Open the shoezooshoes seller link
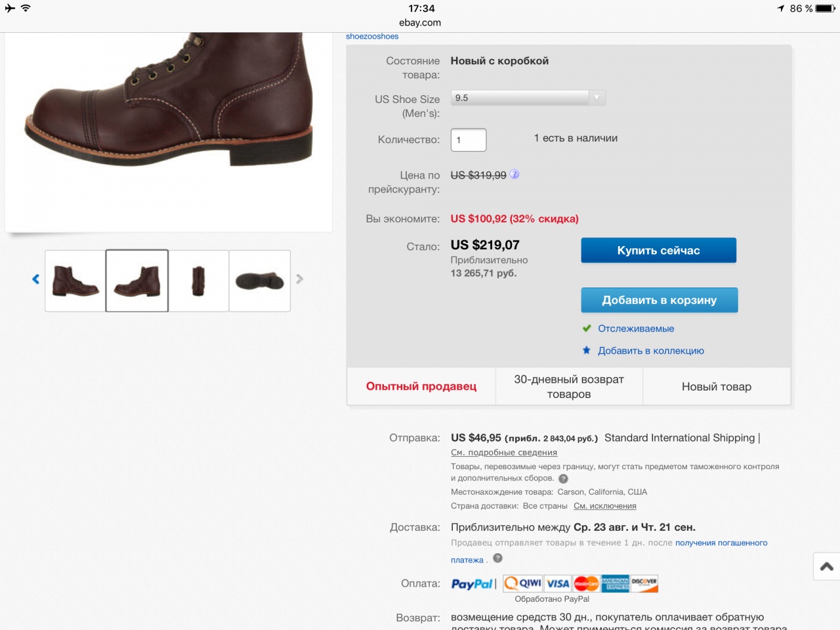840x630 pixels. (x=372, y=37)
